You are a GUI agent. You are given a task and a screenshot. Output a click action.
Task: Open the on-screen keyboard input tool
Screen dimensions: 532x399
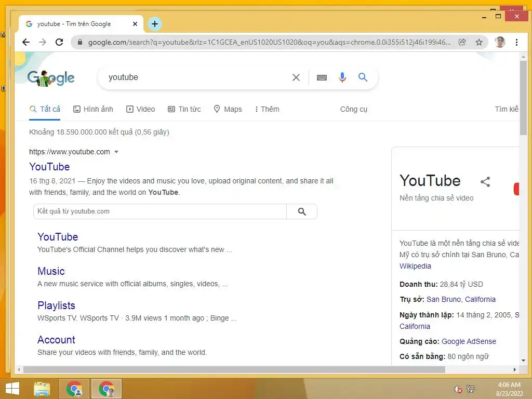[x=322, y=78]
